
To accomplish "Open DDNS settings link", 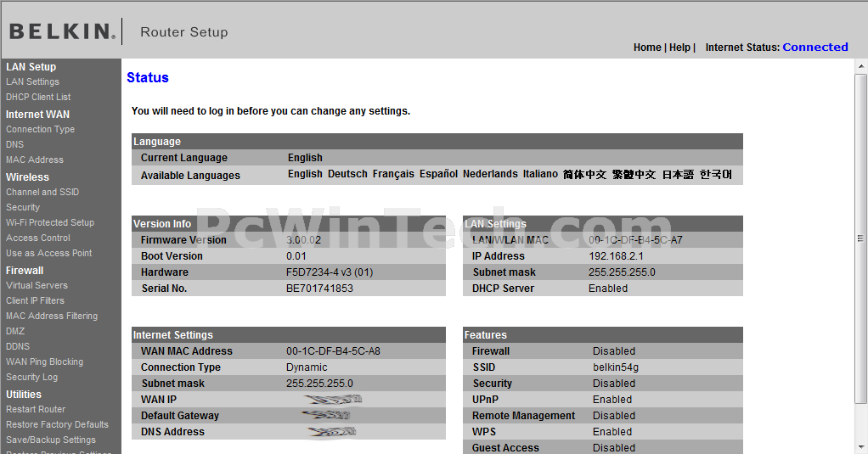I will click(x=18, y=347).
